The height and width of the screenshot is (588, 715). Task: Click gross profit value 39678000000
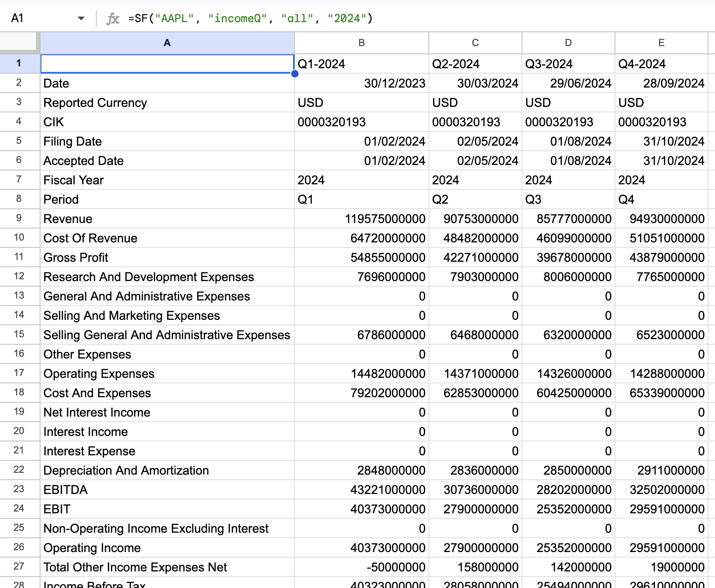point(568,258)
